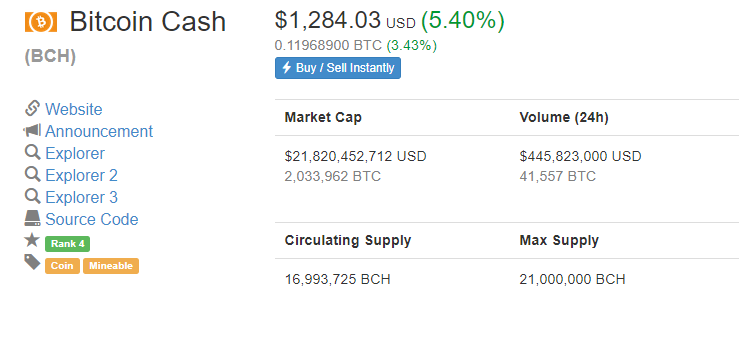Click the $1,284.03 price value
Screen dimensions: 739x363
coord(328,20)
